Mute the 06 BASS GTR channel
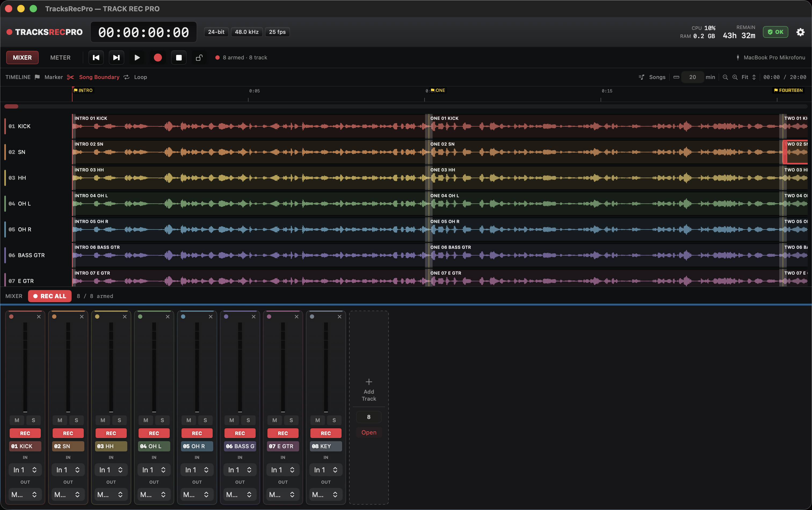 click(231, 420)
